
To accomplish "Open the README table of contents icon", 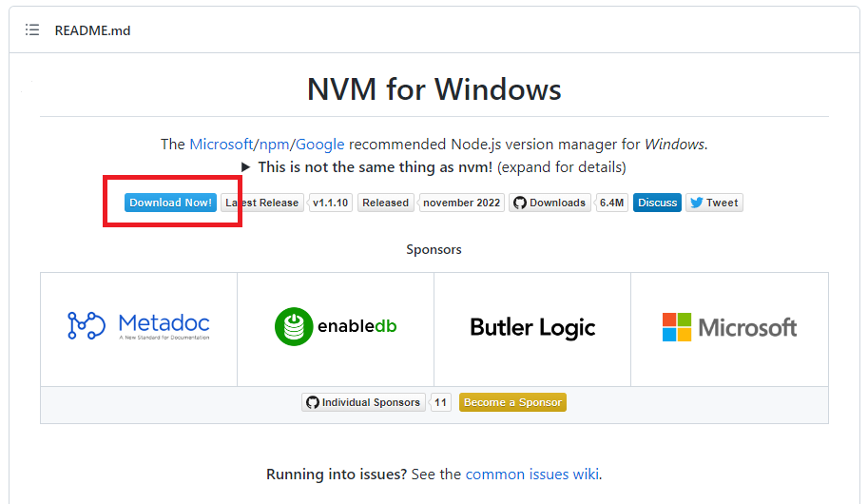I will pyautogui.click(x=32, y=29).
